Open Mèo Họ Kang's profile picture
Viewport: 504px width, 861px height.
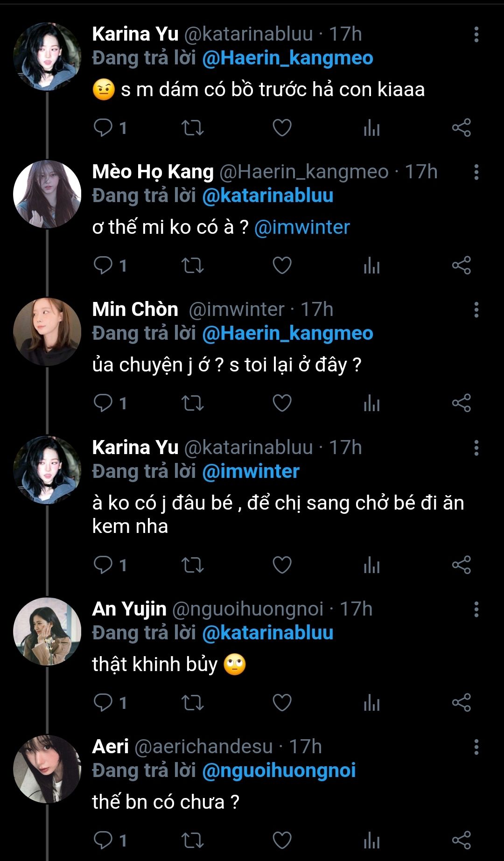pos(47,194)
